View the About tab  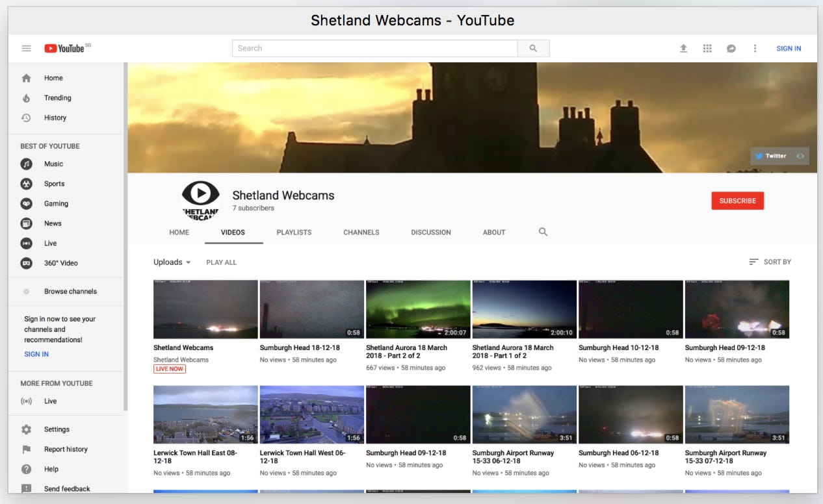click(x=494, y=233)
